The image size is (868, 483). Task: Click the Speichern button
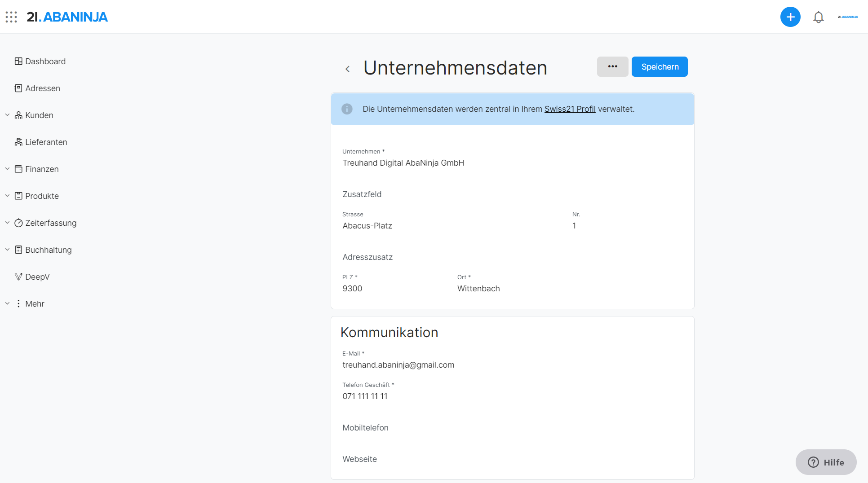click(660, 67)
